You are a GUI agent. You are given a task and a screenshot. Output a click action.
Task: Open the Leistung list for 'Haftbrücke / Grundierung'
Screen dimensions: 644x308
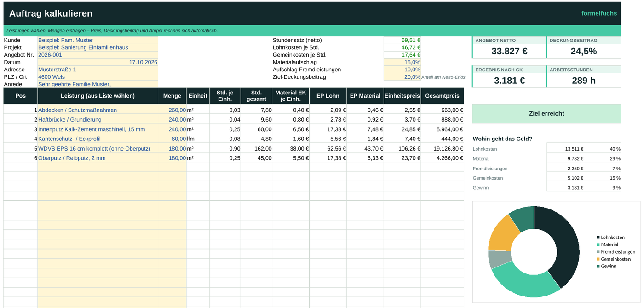point(98,120)
